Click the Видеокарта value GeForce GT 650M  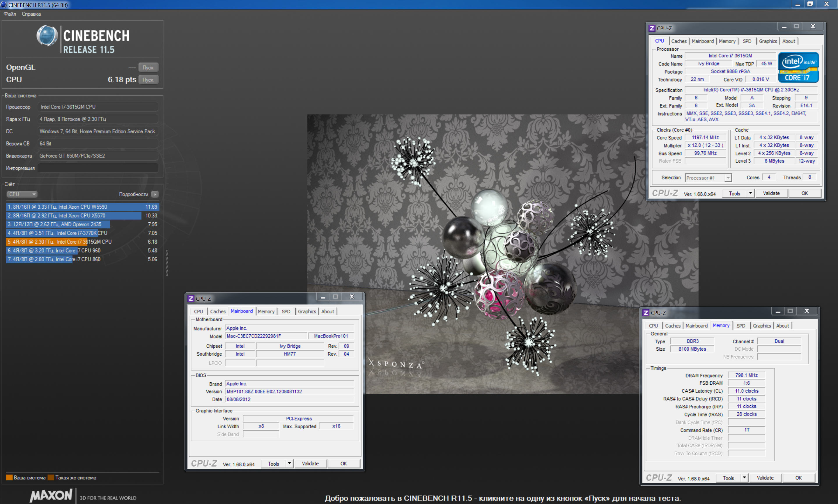[x=98, y=156]
